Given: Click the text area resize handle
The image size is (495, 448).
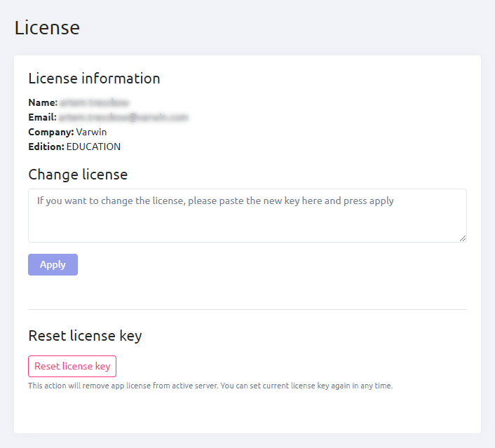Looking at the screenshot, I should coord(463,238).
